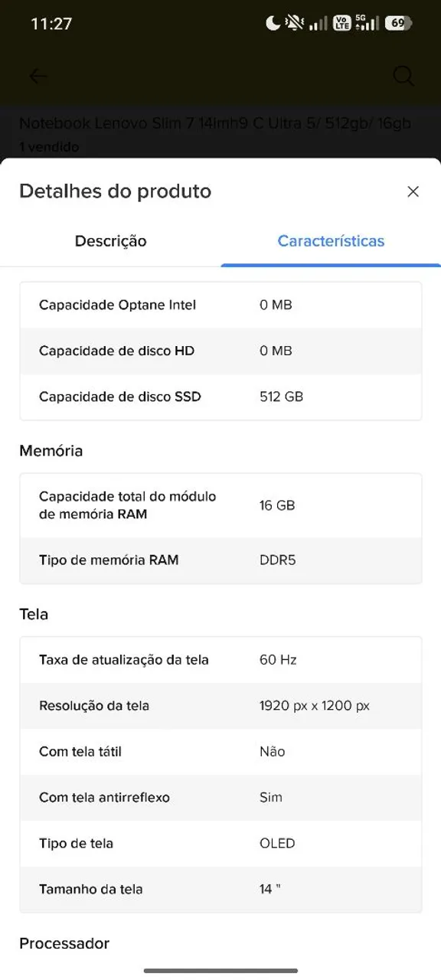Tap the 5G signal icon
Image resolution: width=441 pixels, height=980 pixels.
click(367, 23)
